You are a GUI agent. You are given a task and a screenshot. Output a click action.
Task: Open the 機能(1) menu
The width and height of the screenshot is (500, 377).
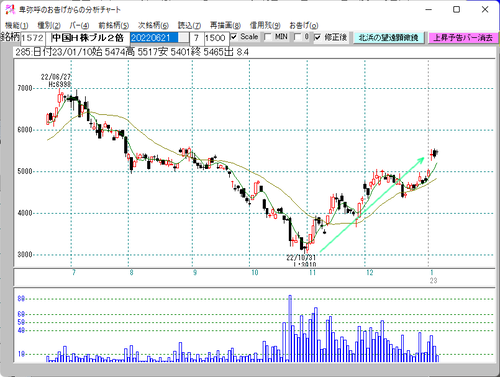pos(17,25)
